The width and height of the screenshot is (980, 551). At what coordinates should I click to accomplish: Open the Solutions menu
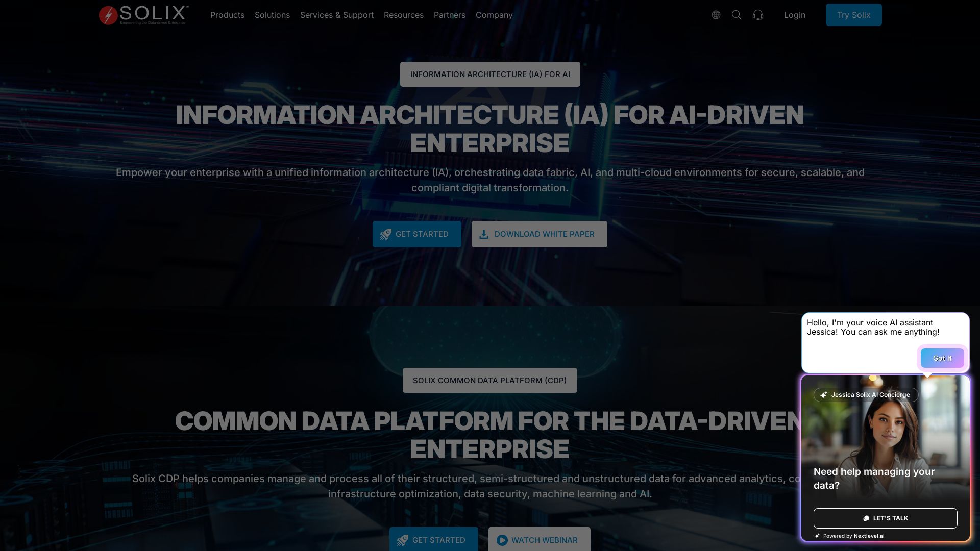point(272,15)
